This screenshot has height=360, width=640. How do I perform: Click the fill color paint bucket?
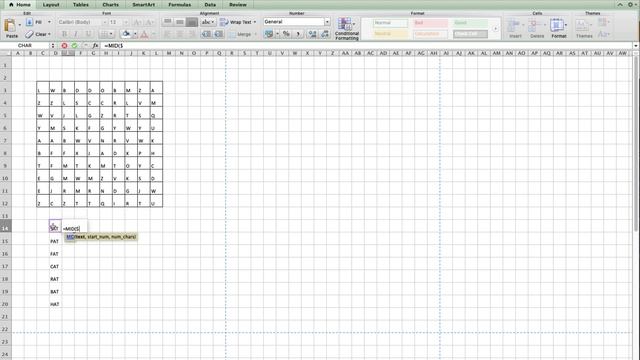click(x=126, y=34)
